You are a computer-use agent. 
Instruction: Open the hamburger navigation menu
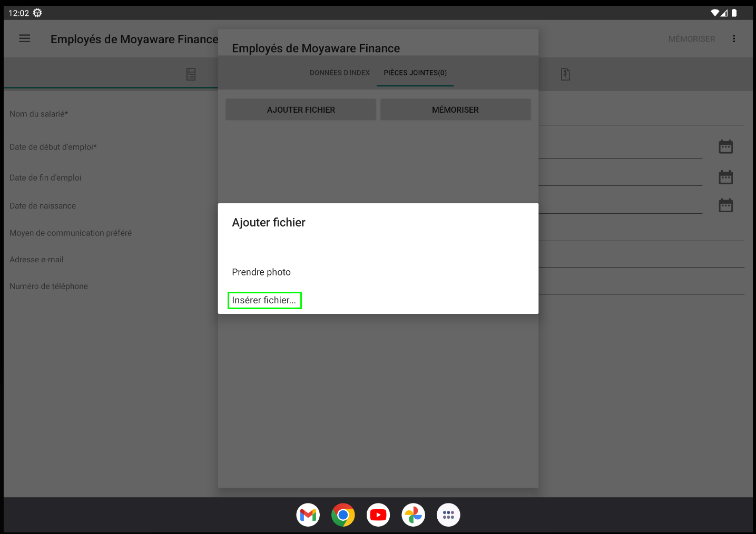25,38
